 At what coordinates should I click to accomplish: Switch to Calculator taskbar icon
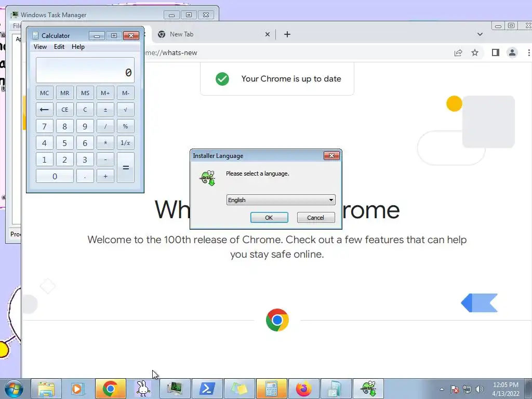tap(271, 389)
